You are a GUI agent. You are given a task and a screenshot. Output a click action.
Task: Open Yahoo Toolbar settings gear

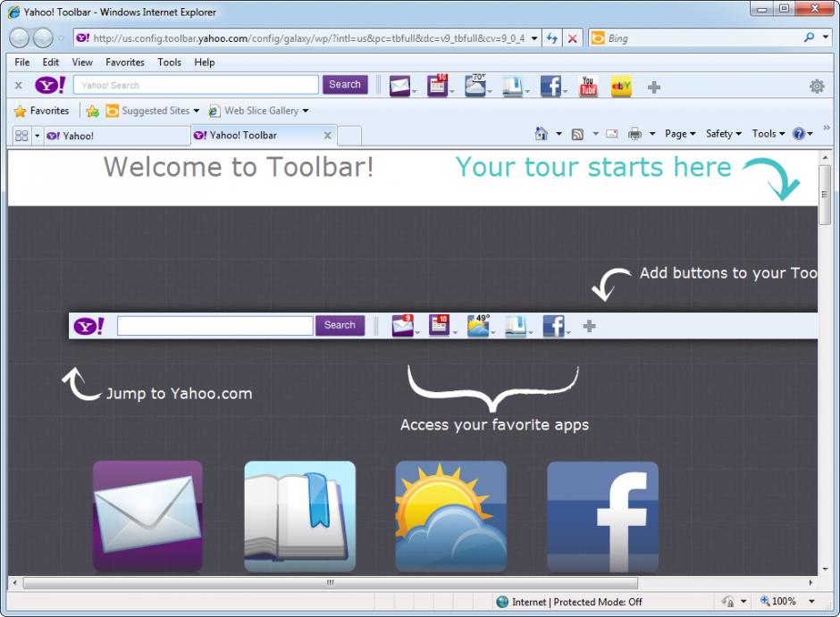[817, 86]
